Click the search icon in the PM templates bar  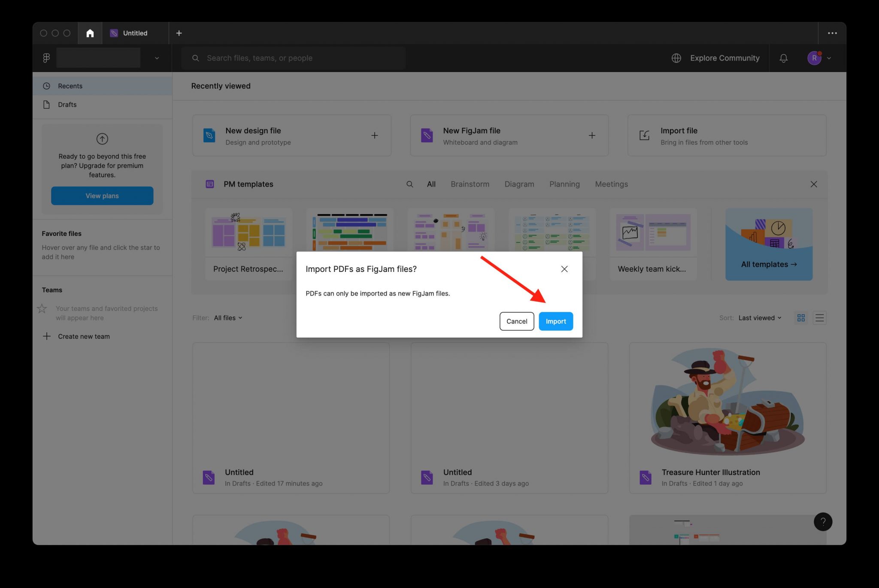(x=409, y=184)
